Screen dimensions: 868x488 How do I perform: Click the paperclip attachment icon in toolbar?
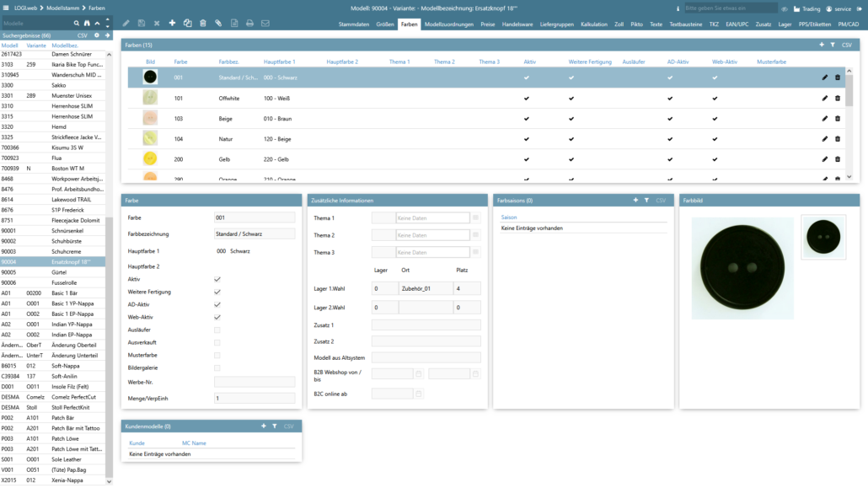(x=218, y=24)
